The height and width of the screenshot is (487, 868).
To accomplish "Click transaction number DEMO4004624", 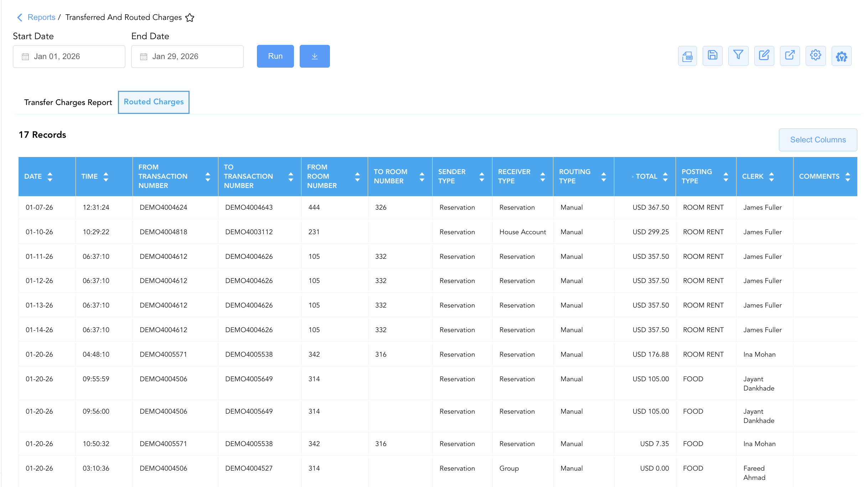I will [163, 208].
